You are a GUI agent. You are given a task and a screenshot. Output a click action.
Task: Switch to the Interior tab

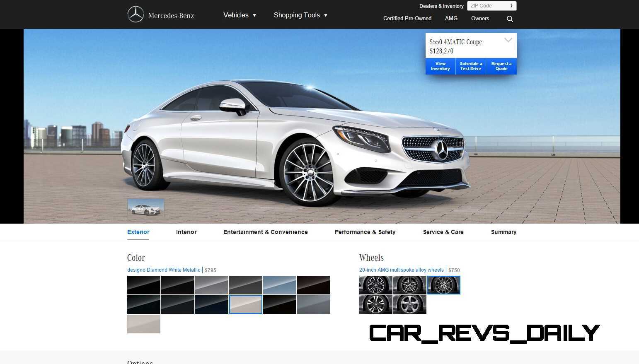[x=186, y=232]
